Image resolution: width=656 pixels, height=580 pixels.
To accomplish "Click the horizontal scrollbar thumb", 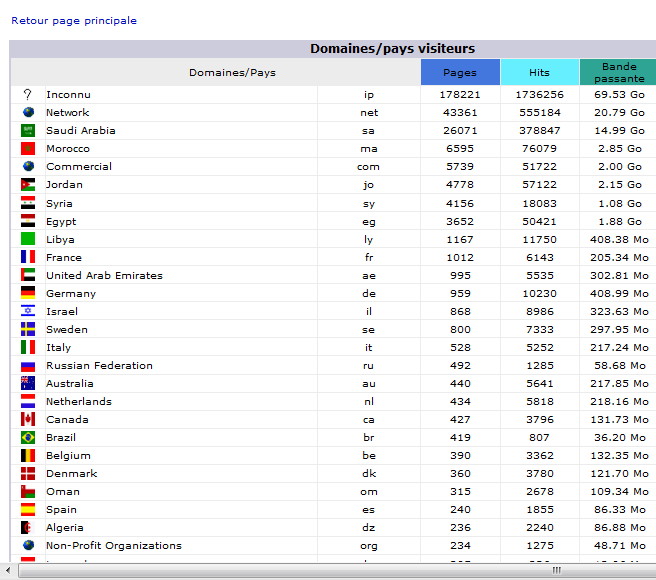I will (x=337, y=570).
